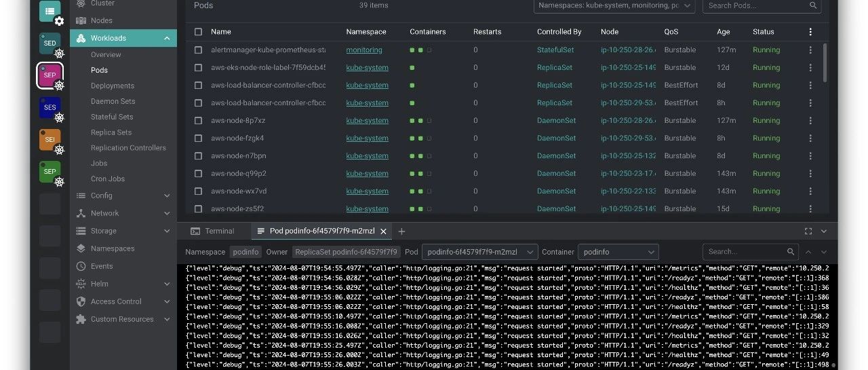
Task: Open Daemon Sets list
Action: click(113, 101)
